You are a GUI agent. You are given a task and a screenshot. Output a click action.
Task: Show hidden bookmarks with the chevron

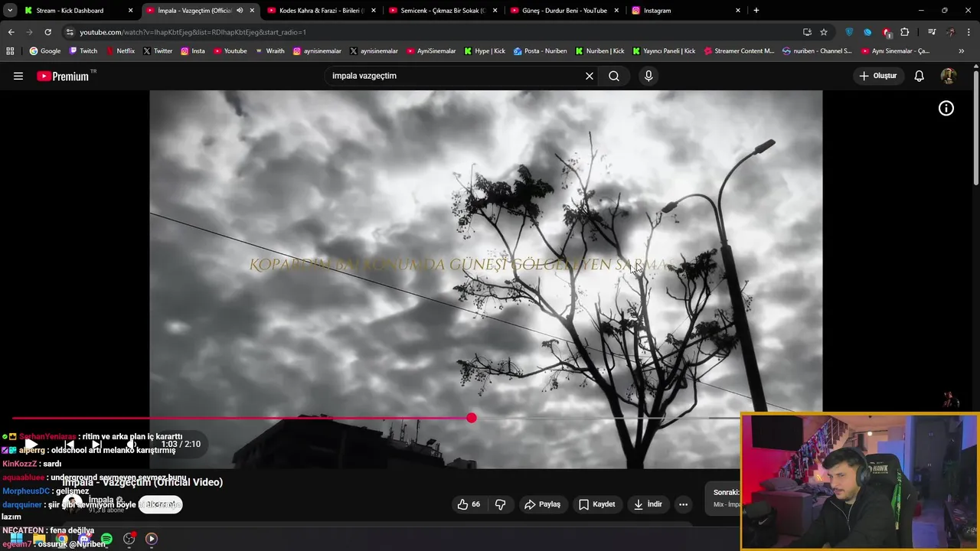[x=962, y=51]
